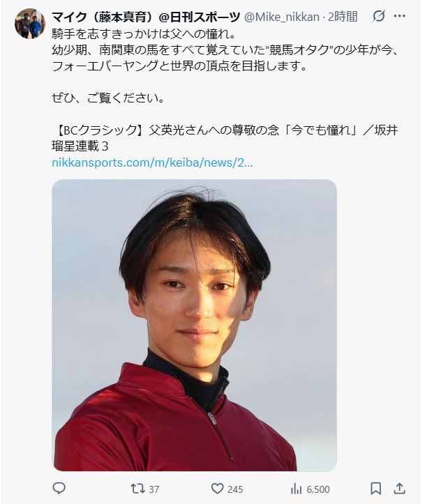View post analytics bar chart icon
Screen dimensions: 425x504
296,489
